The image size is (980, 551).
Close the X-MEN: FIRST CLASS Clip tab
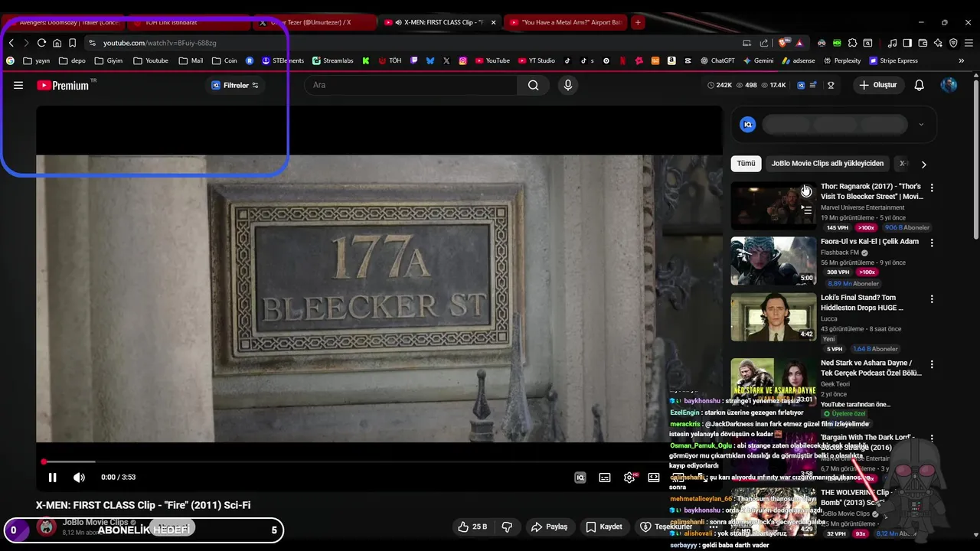tap(494, 22)
